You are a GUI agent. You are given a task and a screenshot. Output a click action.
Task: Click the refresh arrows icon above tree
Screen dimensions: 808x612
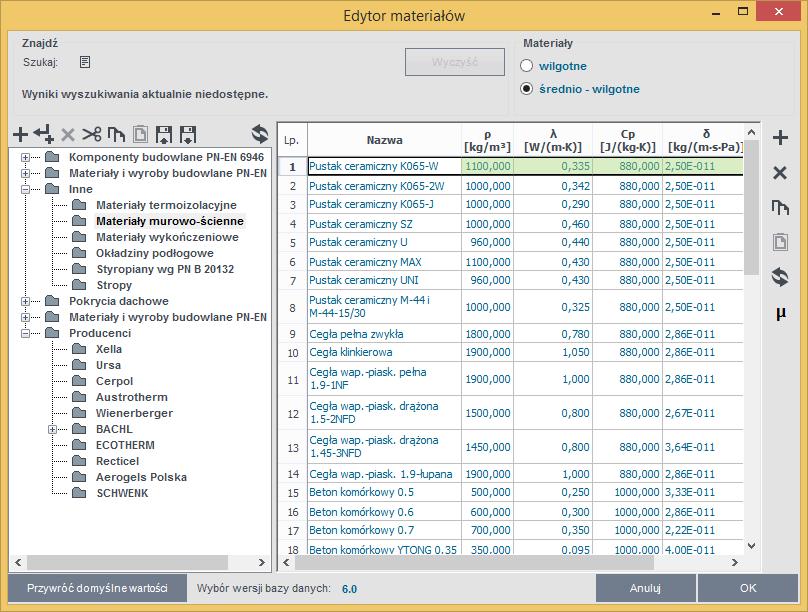(260, 134)
